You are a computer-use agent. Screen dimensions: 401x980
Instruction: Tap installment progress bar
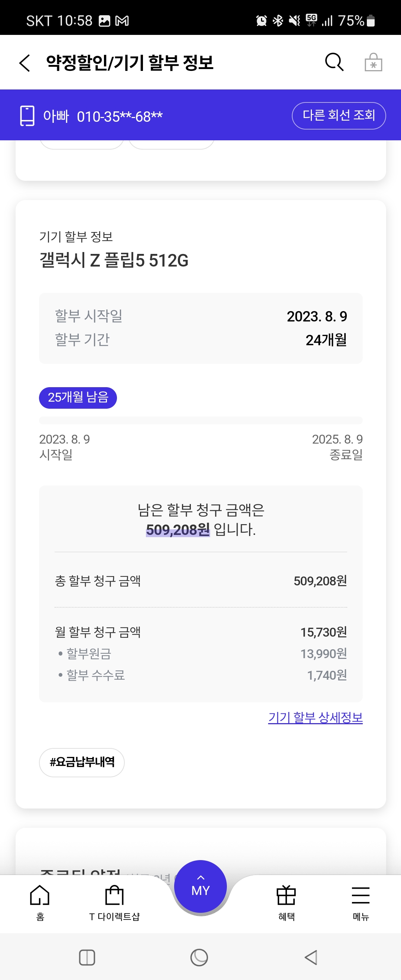(x=200, y=420)
